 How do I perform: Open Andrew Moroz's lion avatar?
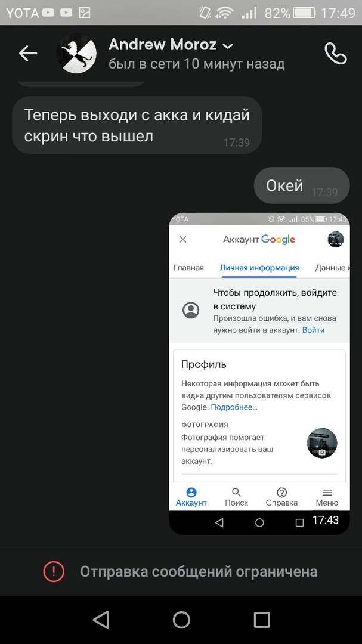76,54
